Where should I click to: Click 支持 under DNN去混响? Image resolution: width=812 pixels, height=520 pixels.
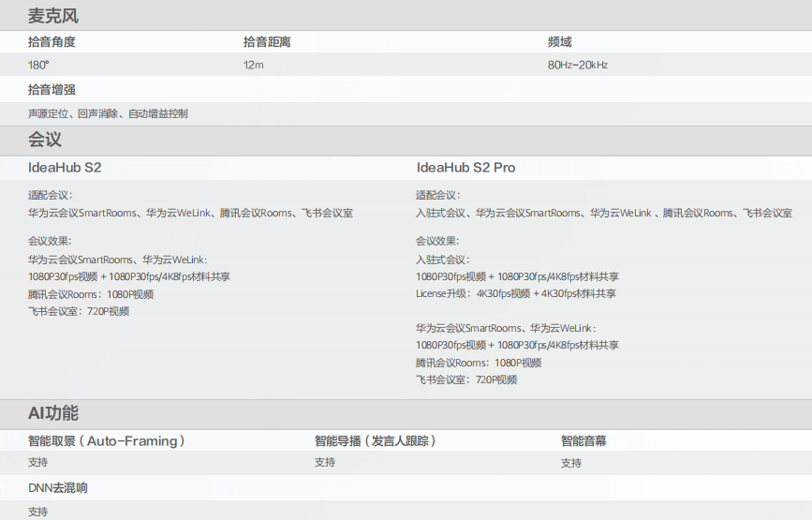point(37,512)
